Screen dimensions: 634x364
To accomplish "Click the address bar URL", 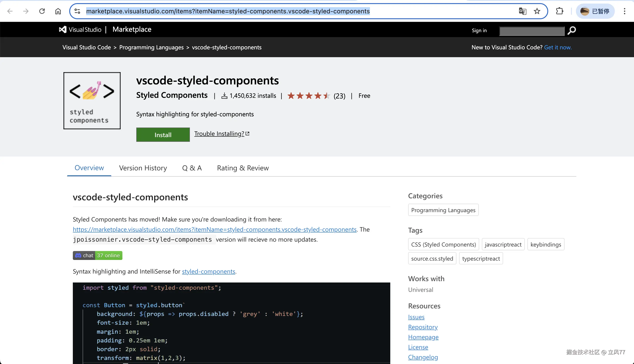I will (228, 11).
